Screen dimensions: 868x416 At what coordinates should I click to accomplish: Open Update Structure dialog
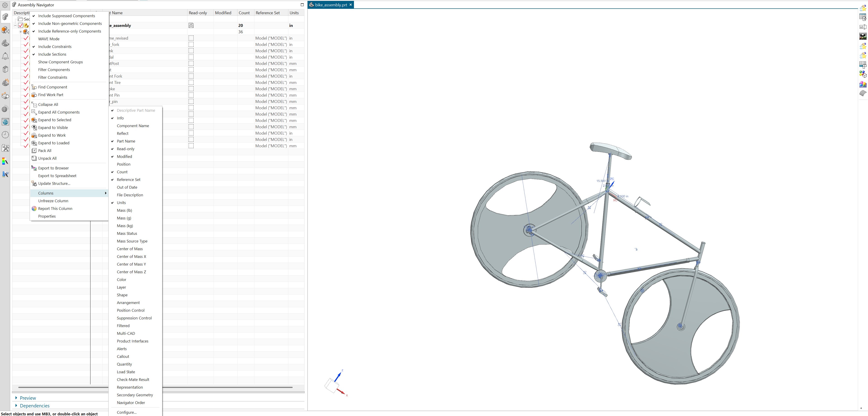tap(54, 184)
